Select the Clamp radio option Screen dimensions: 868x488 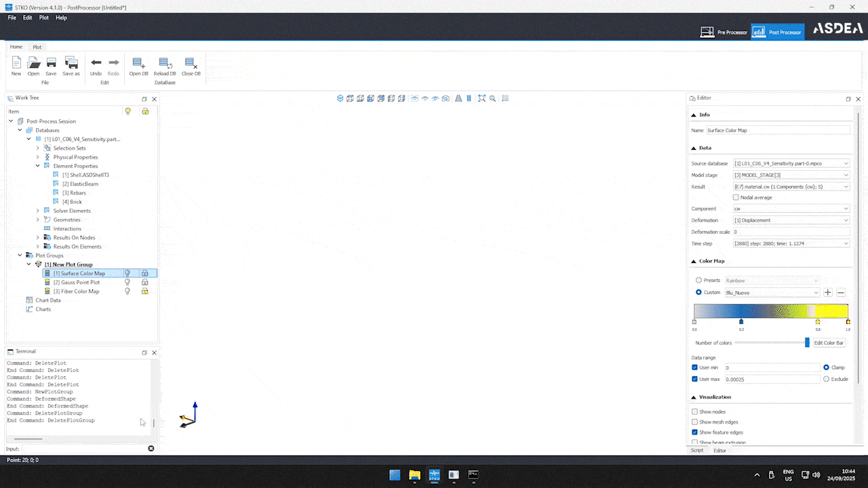pos(827,367)
